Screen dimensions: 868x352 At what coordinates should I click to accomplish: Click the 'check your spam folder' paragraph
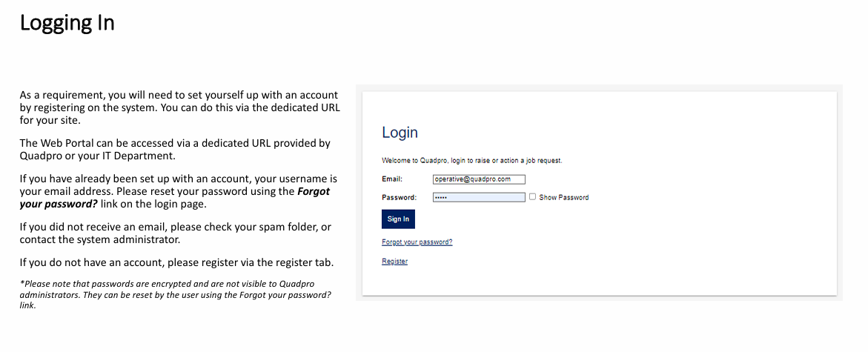pos(176,233)
